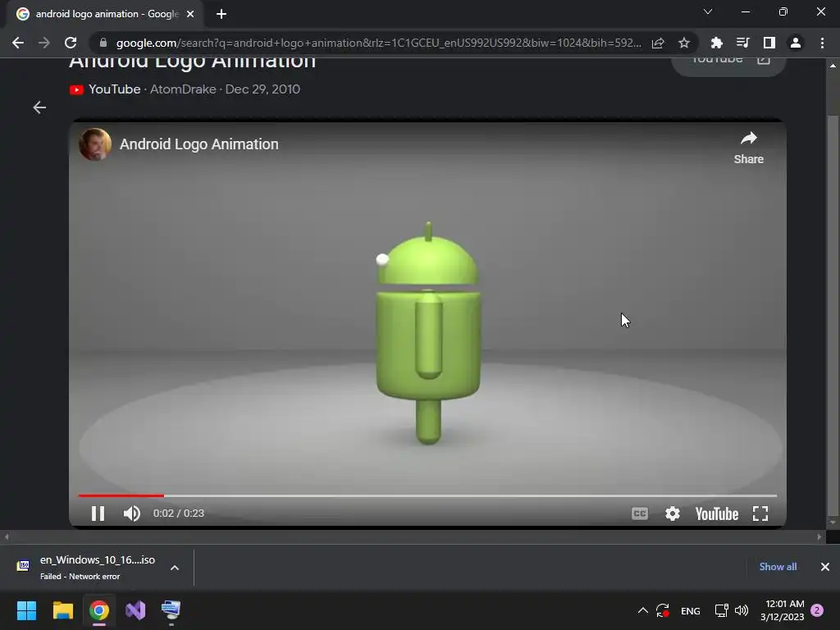Expand options for the failed ISO download

click(x=175, y=568)
